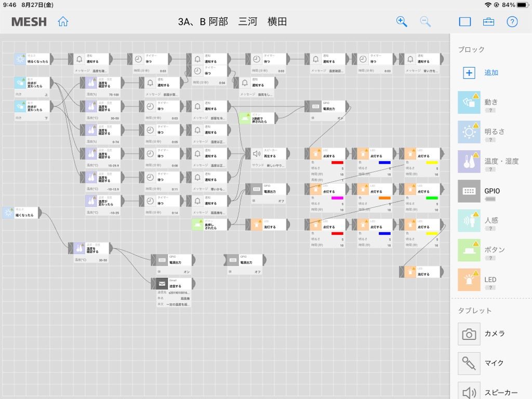Screen dimensions: 532x399
Task: Tap the red swatch in the 点滅する block
Action: 337,163
